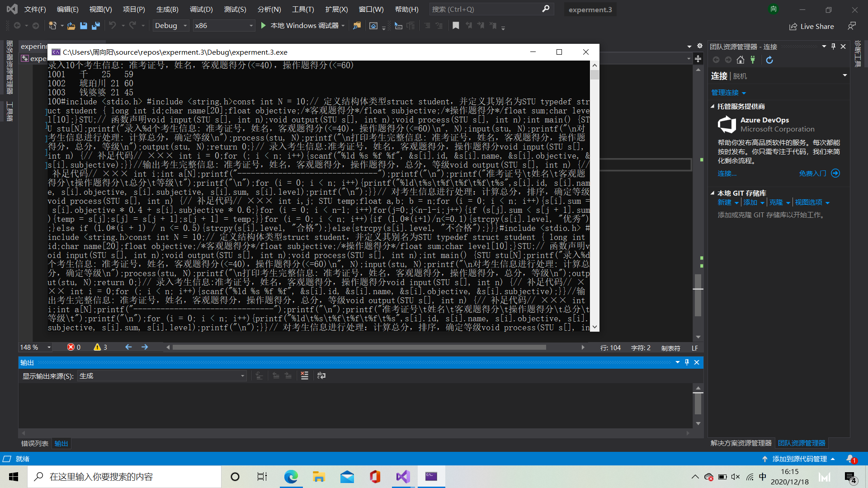Click the bookmark toolbar icon
This screenshot has height=488, width=868.
456,26
